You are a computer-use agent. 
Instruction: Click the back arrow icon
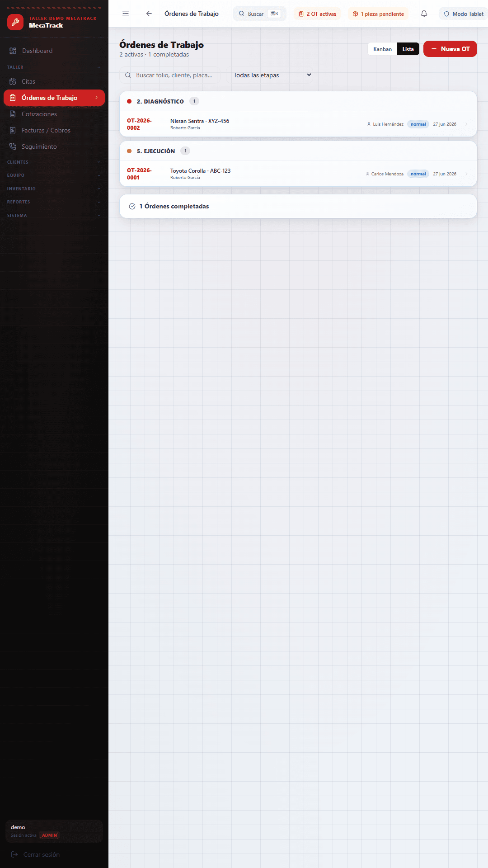click(149, 14)
